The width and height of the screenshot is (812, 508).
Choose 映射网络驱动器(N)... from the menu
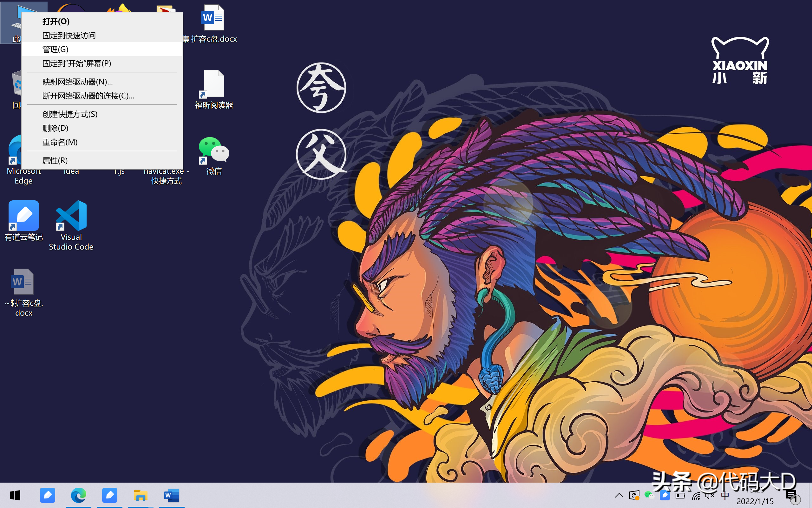(102, 82)
